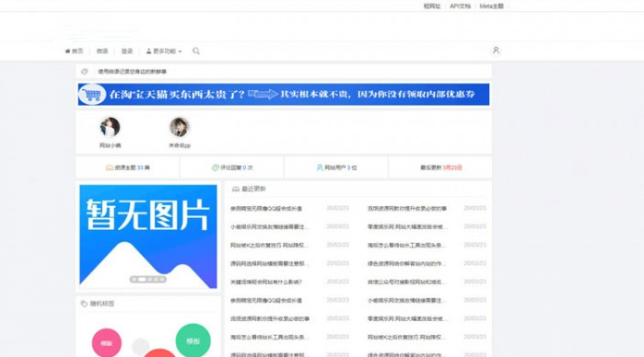This screenshot has height=357, width=644.
Task: Click the 资源主题 33 篇 stat
Action: coord(128,167)
